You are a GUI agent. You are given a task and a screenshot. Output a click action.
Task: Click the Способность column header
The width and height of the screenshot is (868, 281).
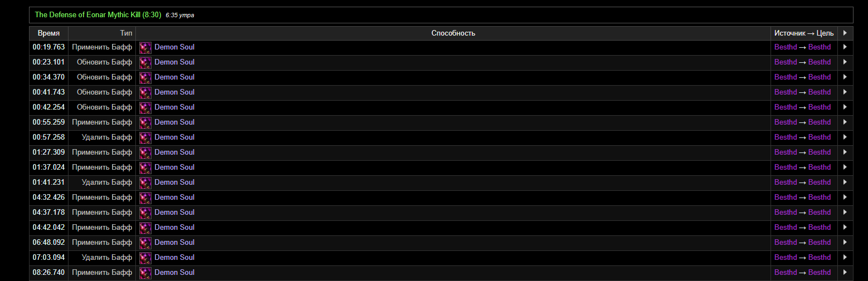point(453,33)
